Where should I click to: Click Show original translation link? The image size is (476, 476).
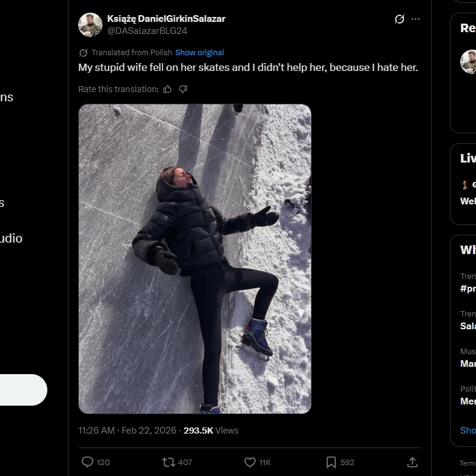tap(199, 53)
